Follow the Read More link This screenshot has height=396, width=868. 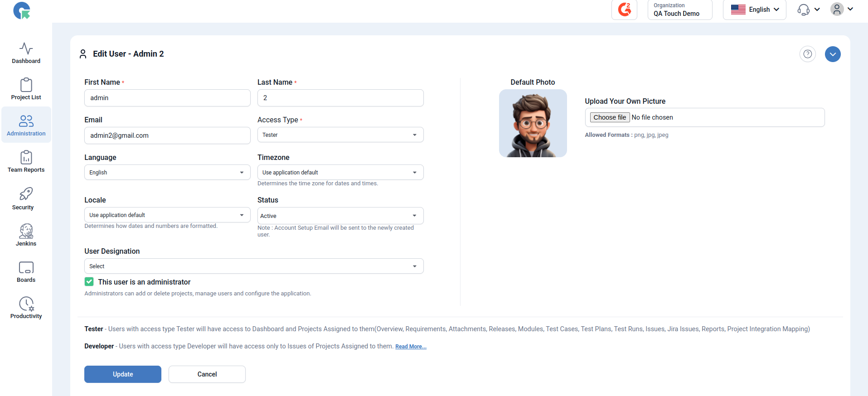pyautogui.click(x=411, y=347)
